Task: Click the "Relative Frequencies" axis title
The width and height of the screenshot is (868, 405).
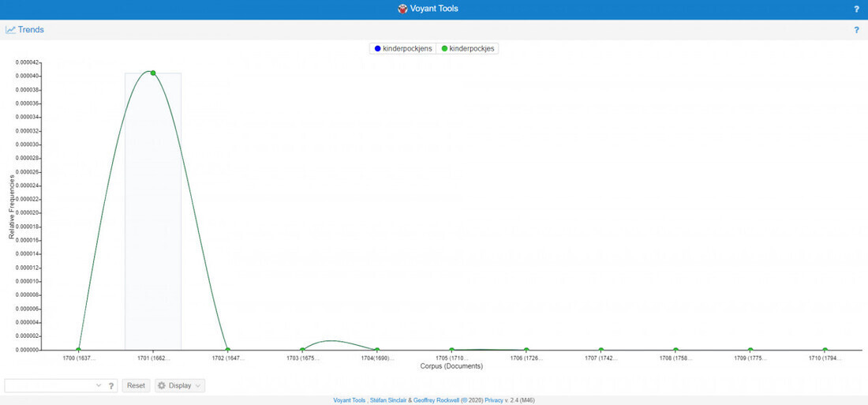Action: click(x=12, y=207)
